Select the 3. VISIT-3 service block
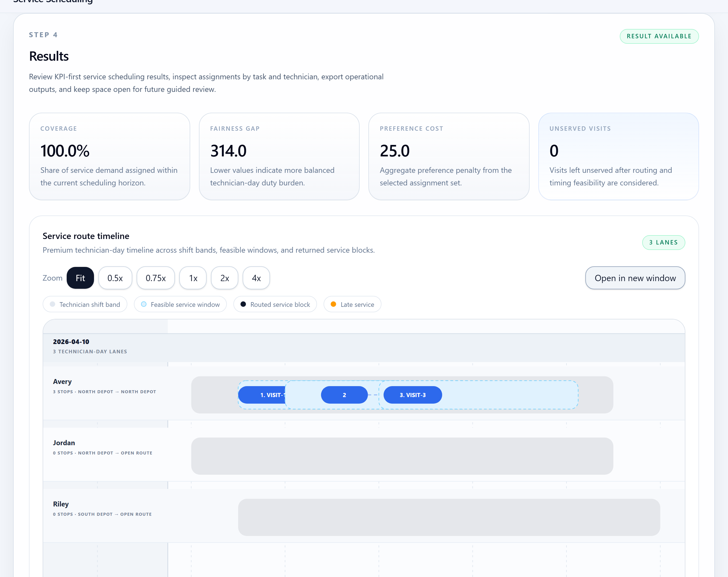 coord(413,395)
